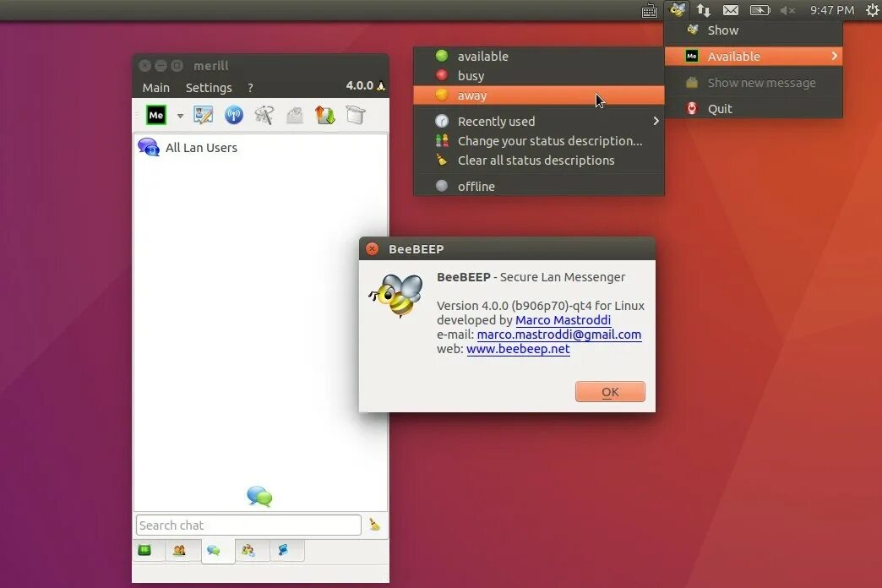
Task: Set status to busy
Action: click(539, 75)
